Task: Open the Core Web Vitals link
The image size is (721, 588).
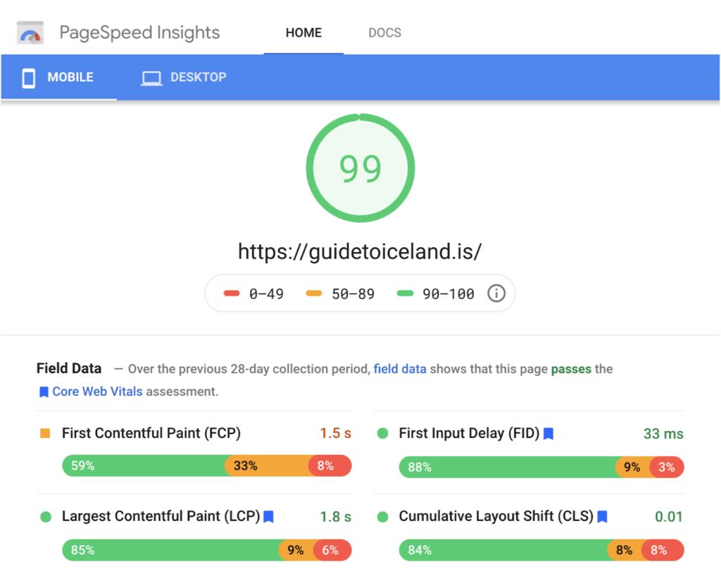Action: (x=97, y=392)
